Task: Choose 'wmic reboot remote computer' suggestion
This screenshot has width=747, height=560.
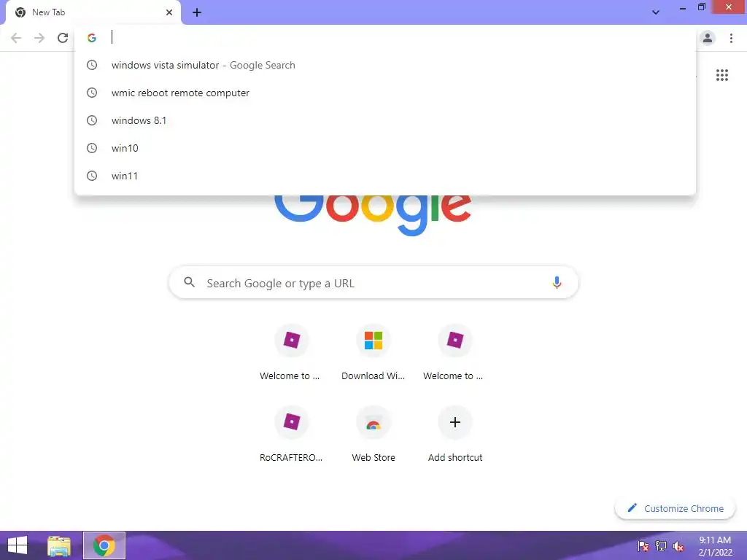Action: pyautogui.click(x=385, y=93)
